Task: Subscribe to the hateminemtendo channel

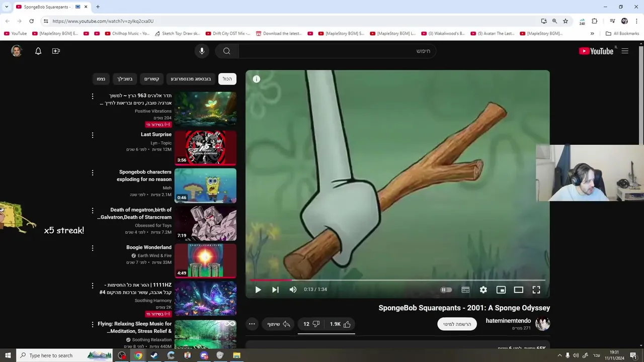Action: pyautogui.click(x=457, y=324)
